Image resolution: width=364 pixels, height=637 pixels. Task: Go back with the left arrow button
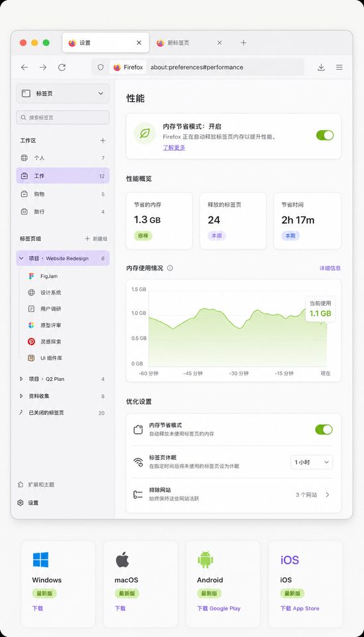coord(25,68)
